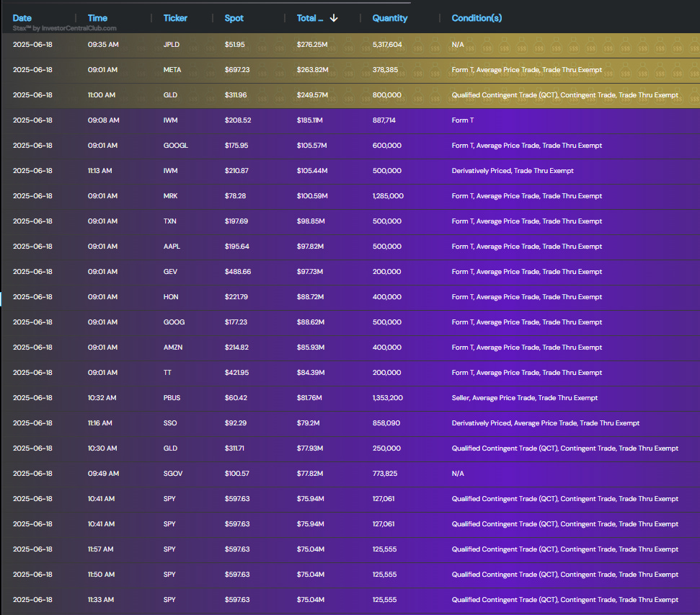Select the TT ticker cell
The image size is (700, 615).
(x=167, y=373)
